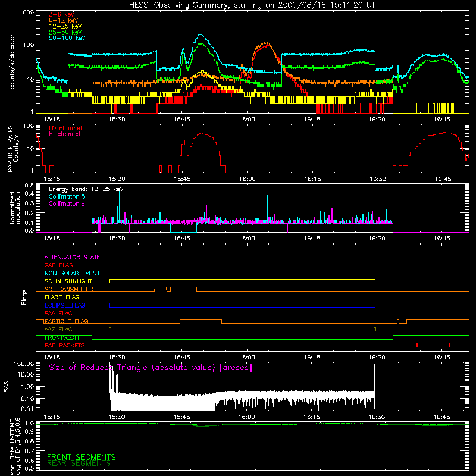Click the REAR SEGMENTS legend entry
The width and height of the screenshot is (476, 476).
coord(79,464)
